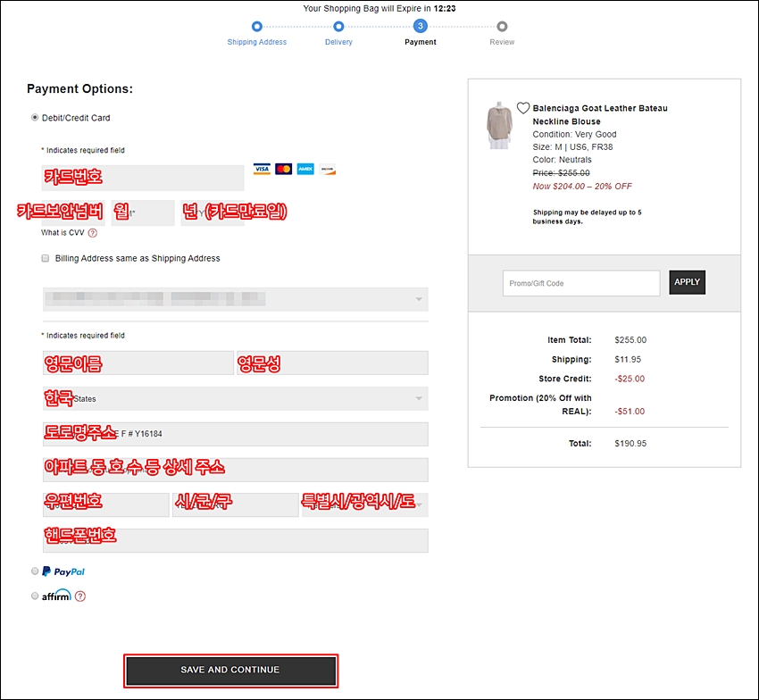
Task: Click the Promotion '-$51.00' amount
Action: [x=630, y=412]
